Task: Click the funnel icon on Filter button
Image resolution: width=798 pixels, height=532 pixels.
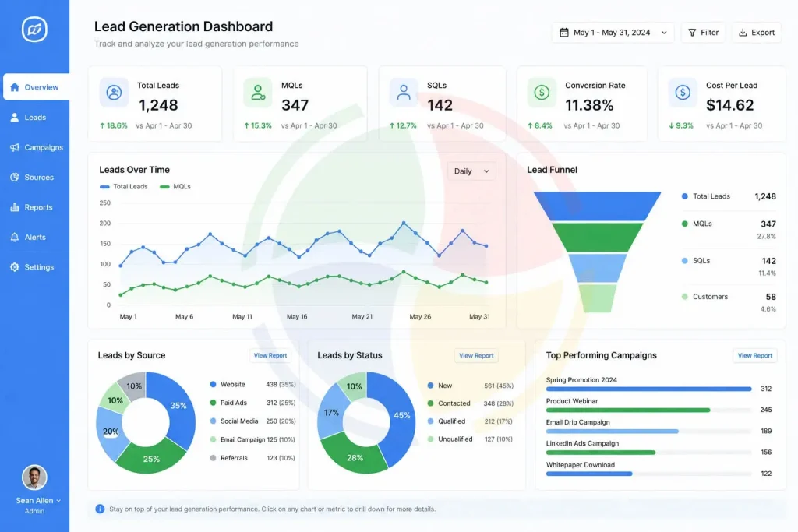Action: click(x=692, y=33)
